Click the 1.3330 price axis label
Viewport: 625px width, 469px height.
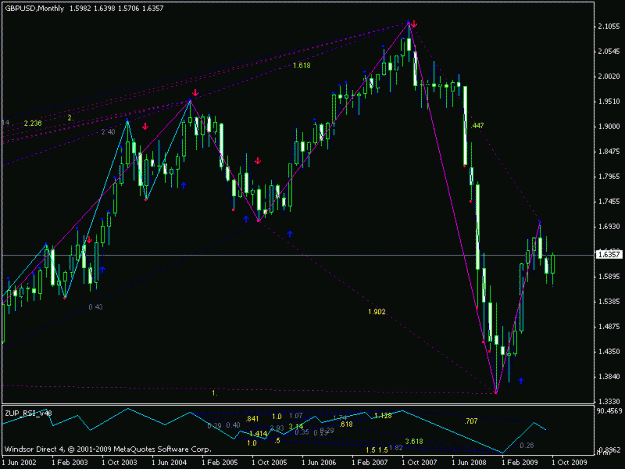[609, 401]
